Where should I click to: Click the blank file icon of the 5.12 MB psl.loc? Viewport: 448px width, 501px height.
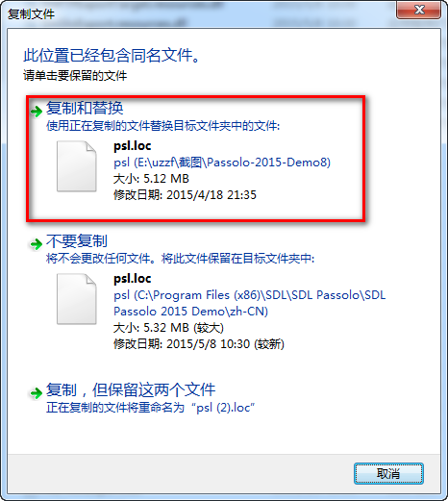[x=77, y=166]
